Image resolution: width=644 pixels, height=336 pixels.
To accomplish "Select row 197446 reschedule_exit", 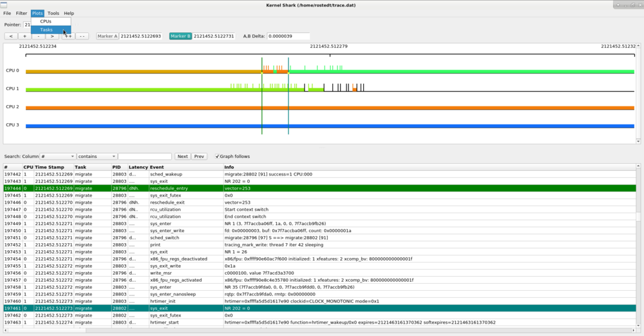I will point(319,203).
